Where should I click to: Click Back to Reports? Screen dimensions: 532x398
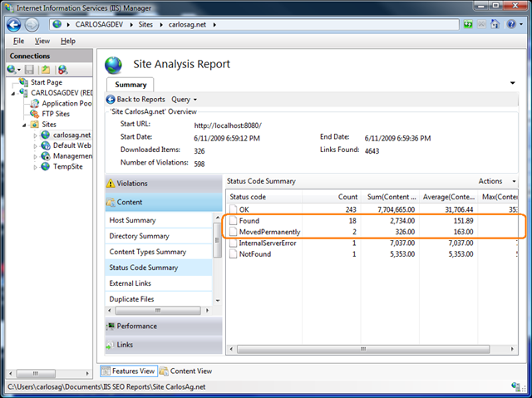point(135,100)
